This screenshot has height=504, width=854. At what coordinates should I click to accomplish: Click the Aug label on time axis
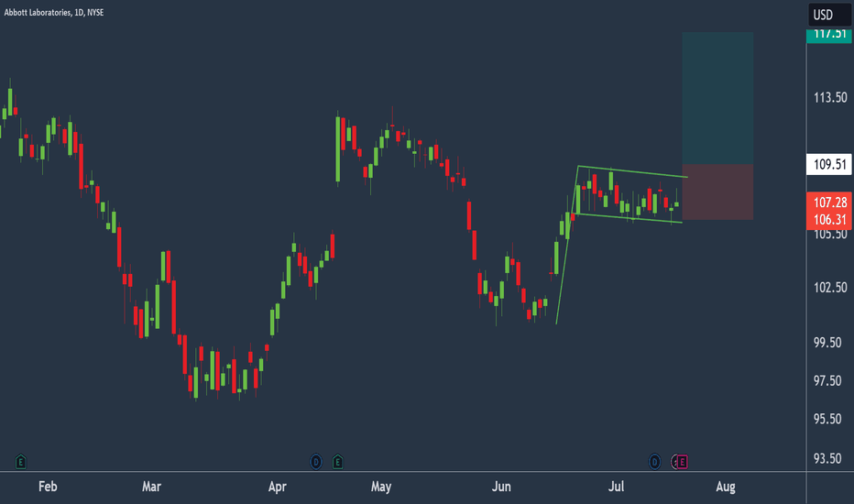[726, 487]
